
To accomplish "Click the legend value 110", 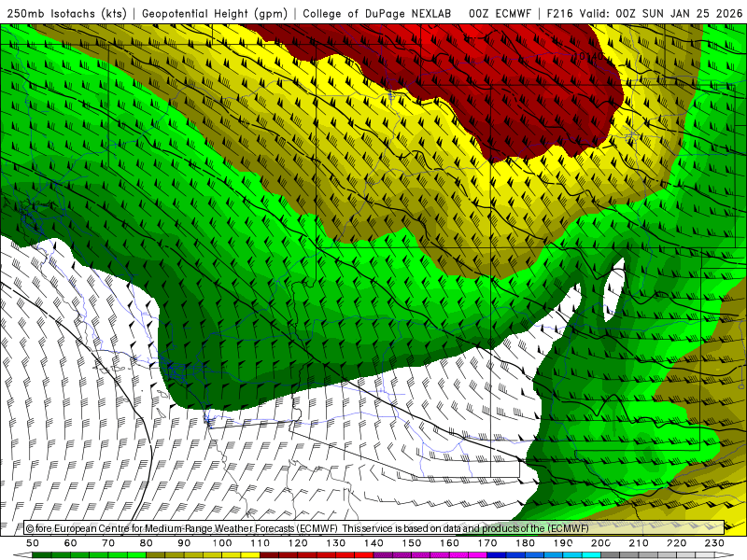I will (261, 543).
